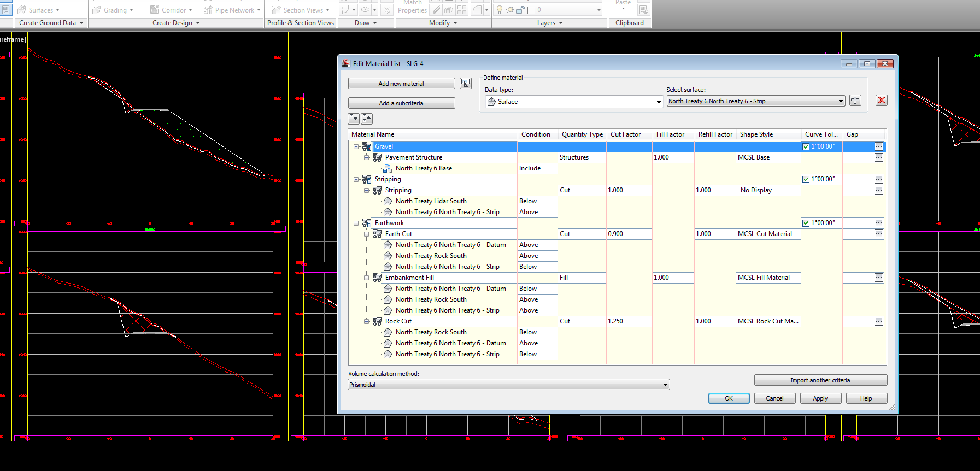Open the ellipsis button in the Earth Cut row
980x471 pixels.
click(x=879, y=234)
